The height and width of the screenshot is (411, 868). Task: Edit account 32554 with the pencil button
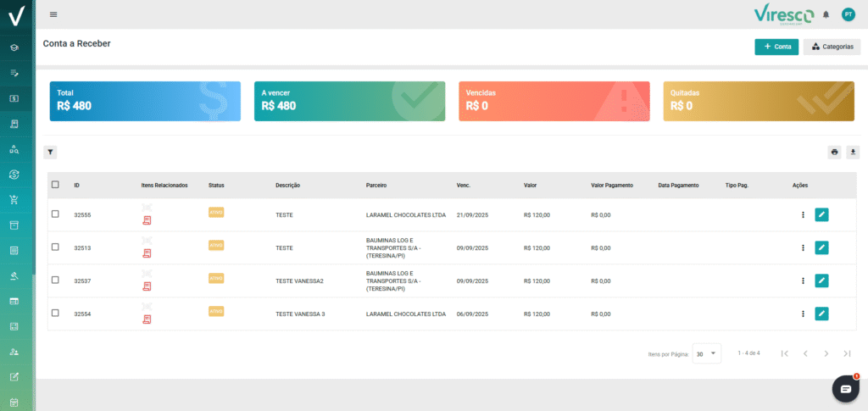[x=821, y=314]
